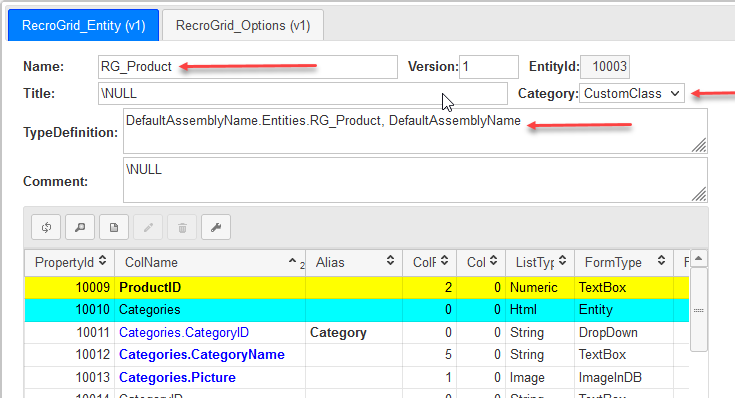Select the RecroGrid_Entity (v1) tab
The height and width of the screenshot is (398, 735).
pos(83,25)
